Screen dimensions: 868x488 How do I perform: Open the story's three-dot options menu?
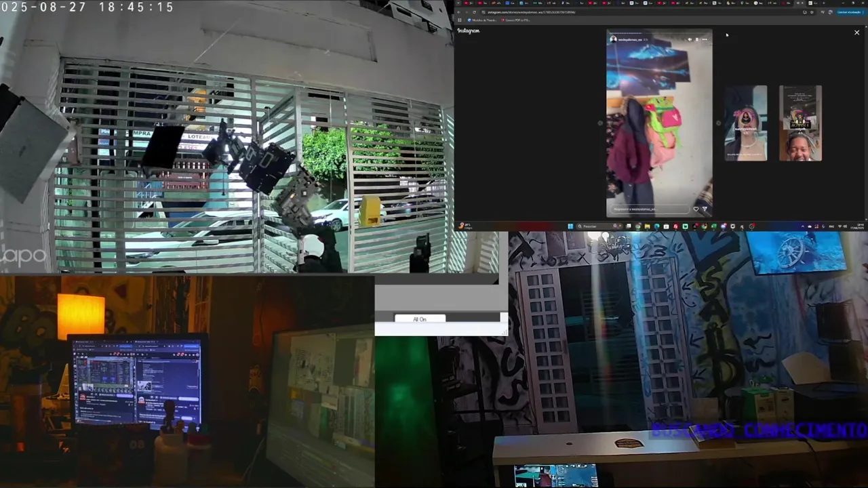pos(705,39)
